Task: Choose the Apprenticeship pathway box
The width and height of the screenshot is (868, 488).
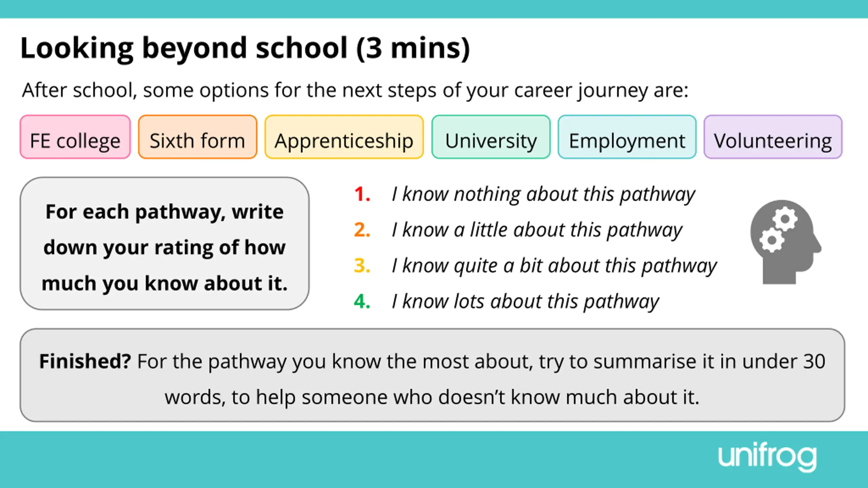Action: (x=344, y=137)
